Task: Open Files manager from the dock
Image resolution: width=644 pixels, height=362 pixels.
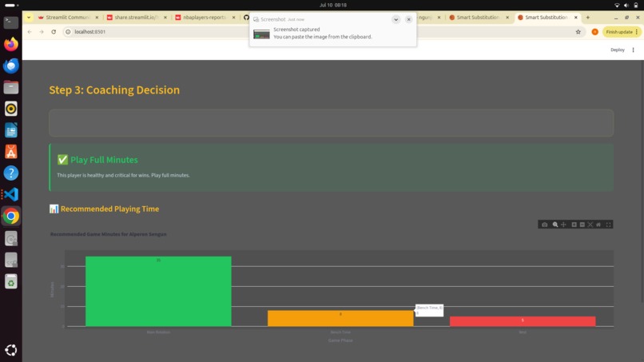Action: point(11,87)
